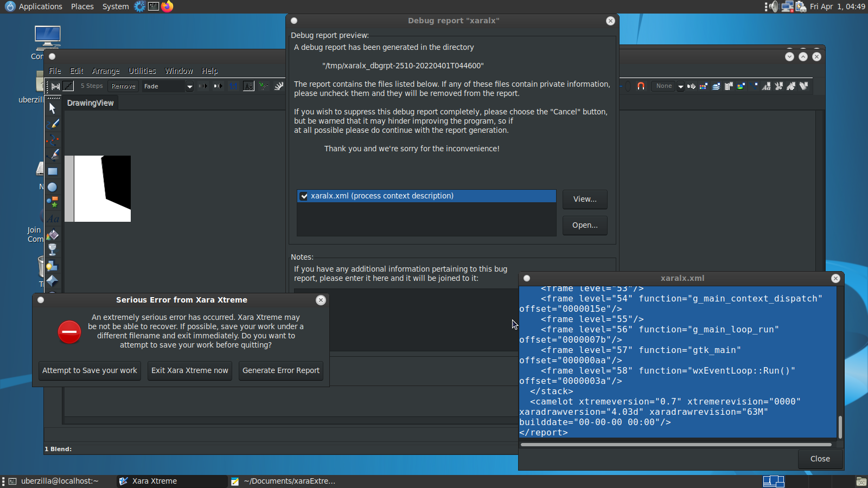Select the Shadow lightbulb tool
Viewport: 868px width, 488px height.
[53, 265]
